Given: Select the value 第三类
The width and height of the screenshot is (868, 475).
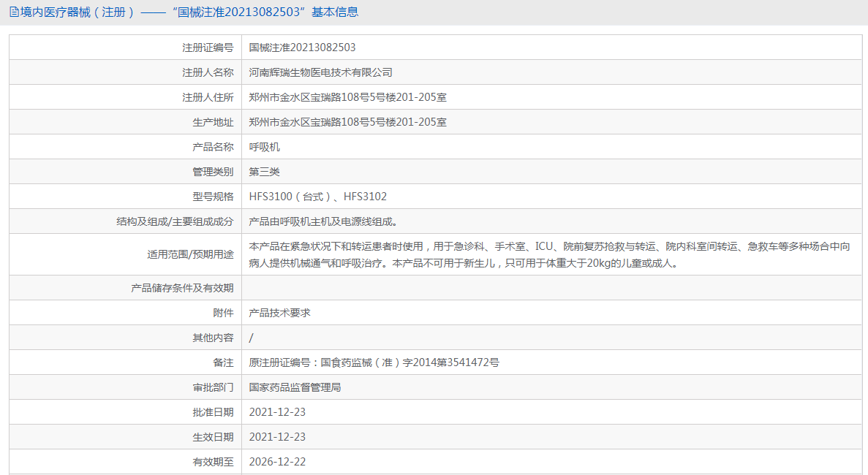Looking at the screenshot, I should point(264,172).
